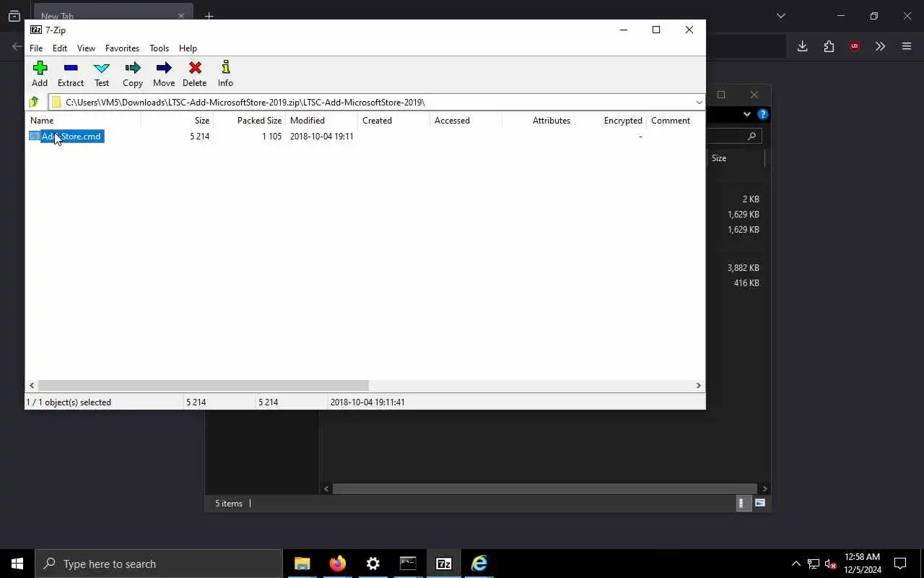Open File Explorer from the taskbar

(x=302, y=564)
